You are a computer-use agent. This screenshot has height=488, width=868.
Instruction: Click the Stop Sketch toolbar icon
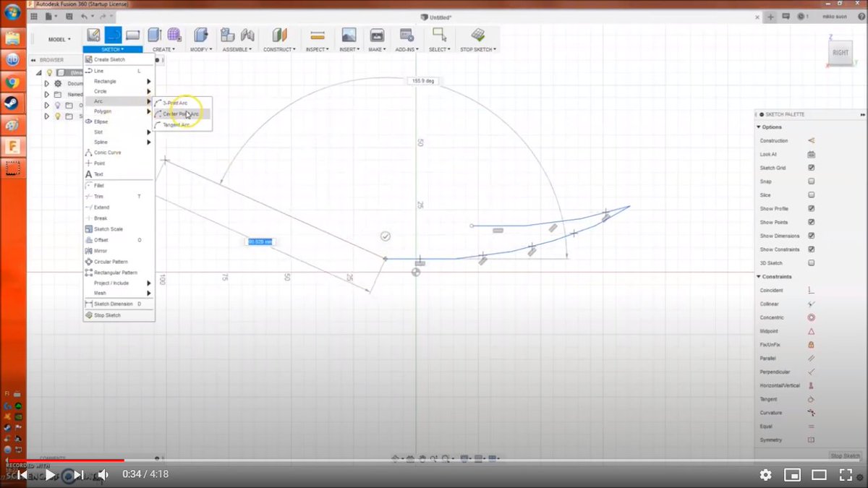click(477, 35)
